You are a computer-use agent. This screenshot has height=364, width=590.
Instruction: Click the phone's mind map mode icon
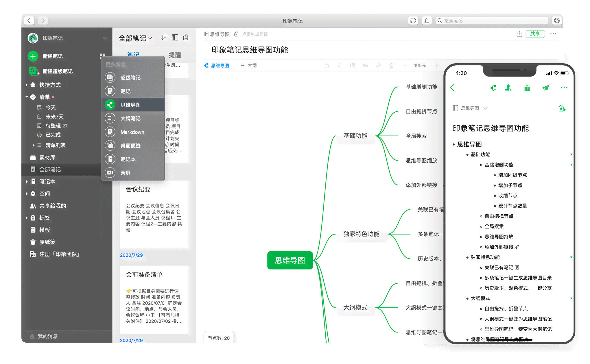click(x=493, y=88)
